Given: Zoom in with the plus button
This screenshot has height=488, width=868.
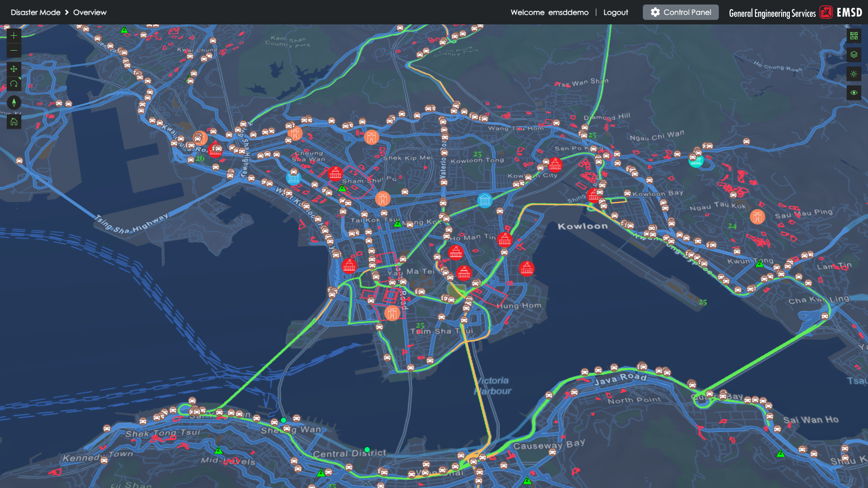Looking at the screenshot, I should click(14, 36).
